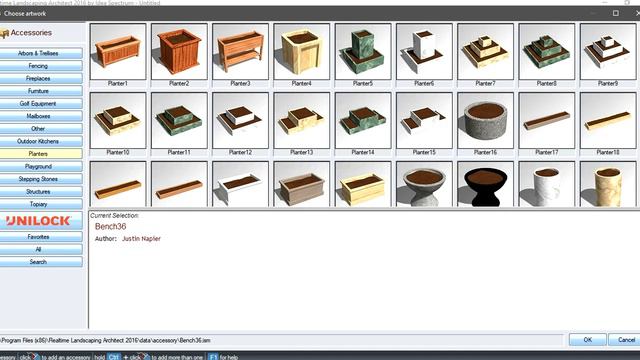Image resolution: width=640 pixels, height=360 pixels.
Task: Pick the Planter8 thumbnail
Action: 547,51
